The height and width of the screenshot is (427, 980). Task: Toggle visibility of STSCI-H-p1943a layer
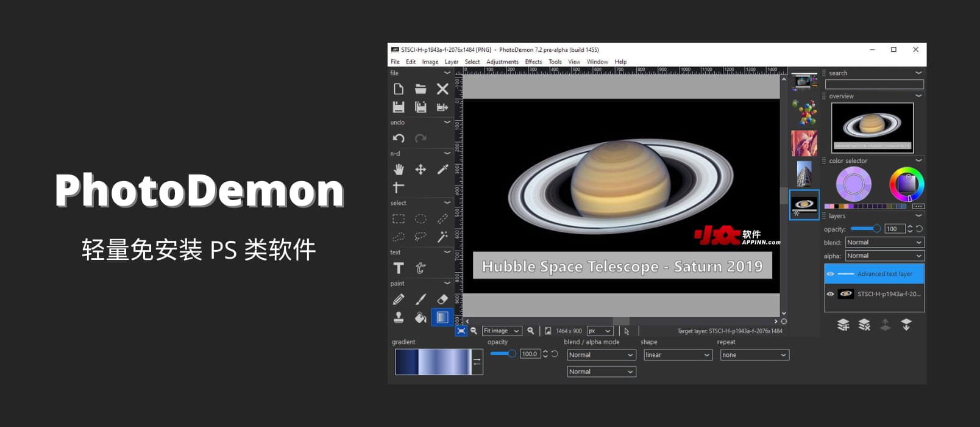(x=830, y=294)
